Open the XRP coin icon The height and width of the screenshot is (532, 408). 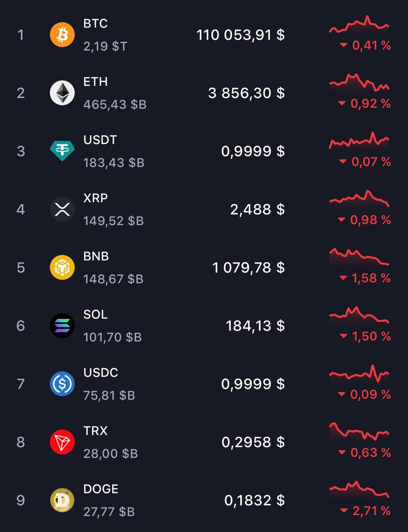62,209
